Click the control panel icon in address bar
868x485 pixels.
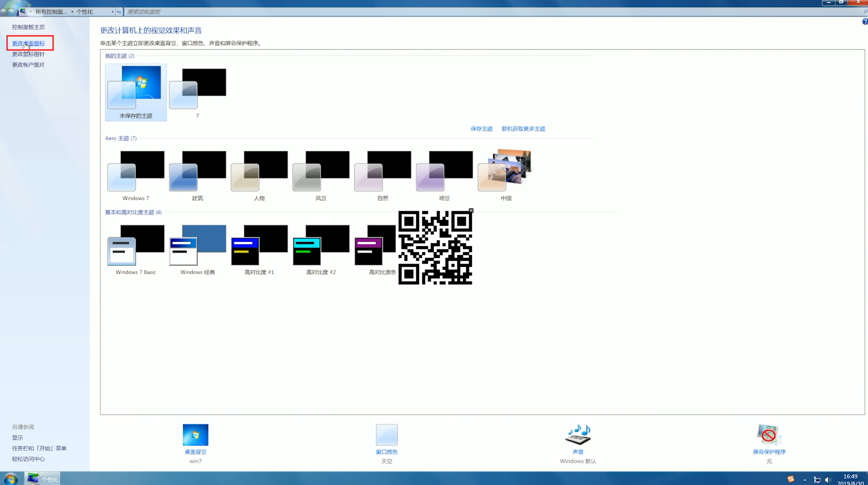(23, 11)
